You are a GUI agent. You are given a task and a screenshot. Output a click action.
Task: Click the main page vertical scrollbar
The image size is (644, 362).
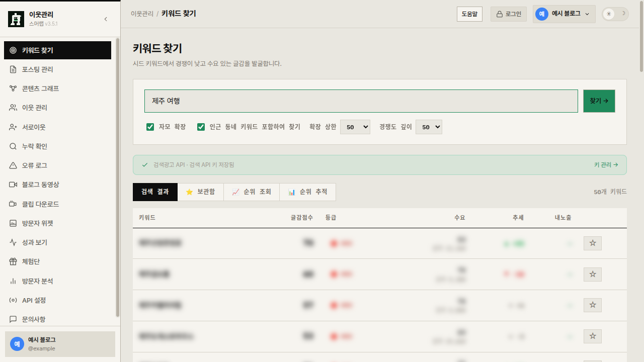(641, 37)
